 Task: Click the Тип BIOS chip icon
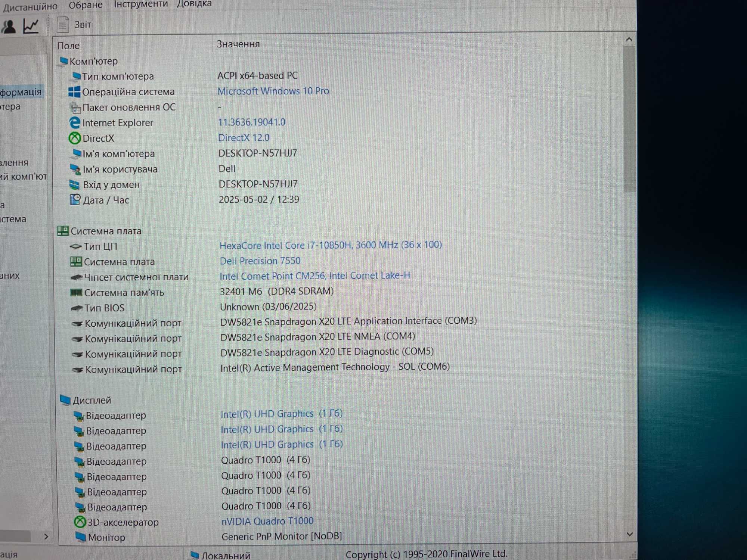coord(77,308)
